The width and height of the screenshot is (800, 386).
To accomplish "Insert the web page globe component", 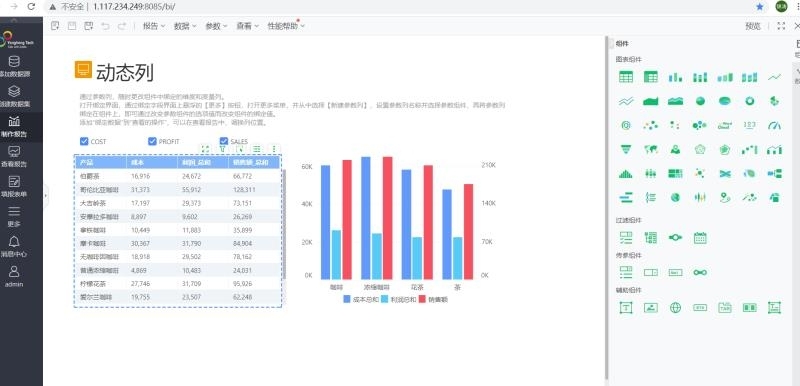I will coord(676,307).
